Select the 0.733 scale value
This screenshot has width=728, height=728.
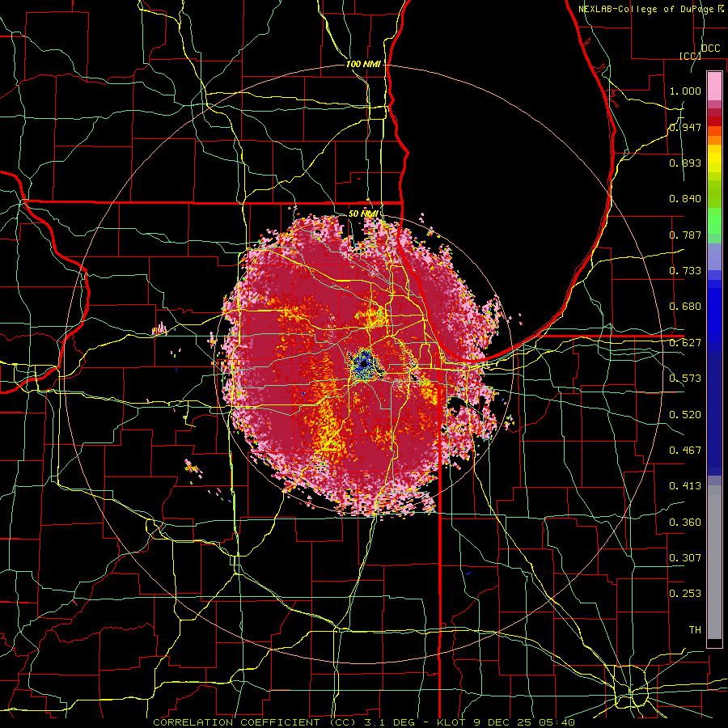pos(685,271)
